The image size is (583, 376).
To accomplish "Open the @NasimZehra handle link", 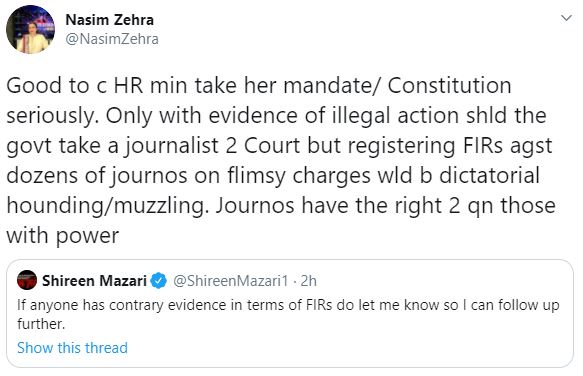I will (112, 39).
